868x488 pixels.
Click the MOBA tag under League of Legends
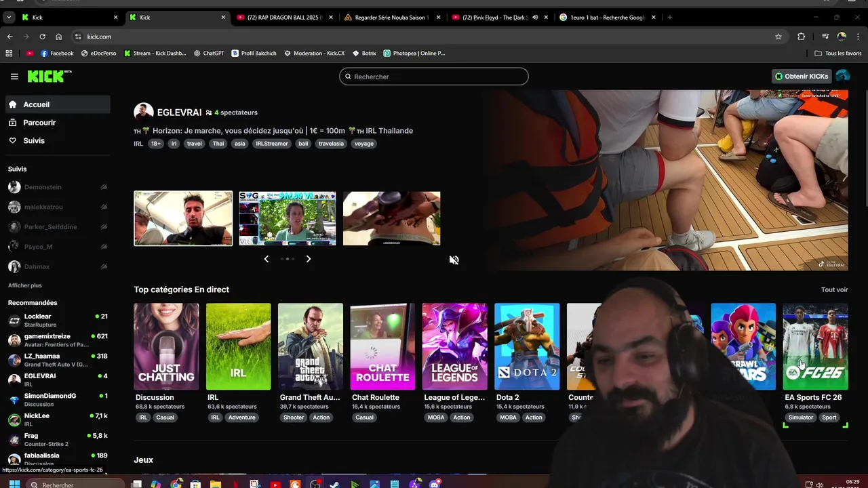436,418
